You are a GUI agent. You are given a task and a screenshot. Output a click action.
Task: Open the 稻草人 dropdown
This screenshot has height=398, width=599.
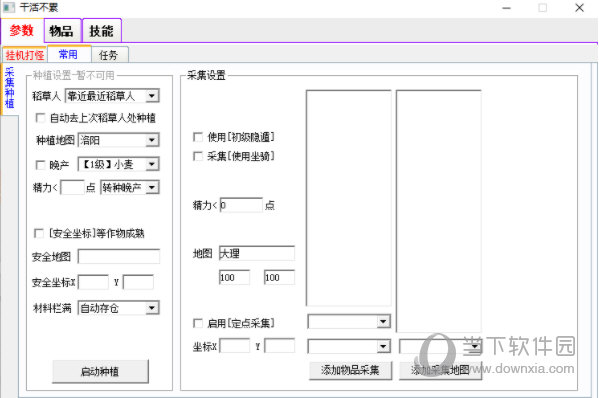112,95
